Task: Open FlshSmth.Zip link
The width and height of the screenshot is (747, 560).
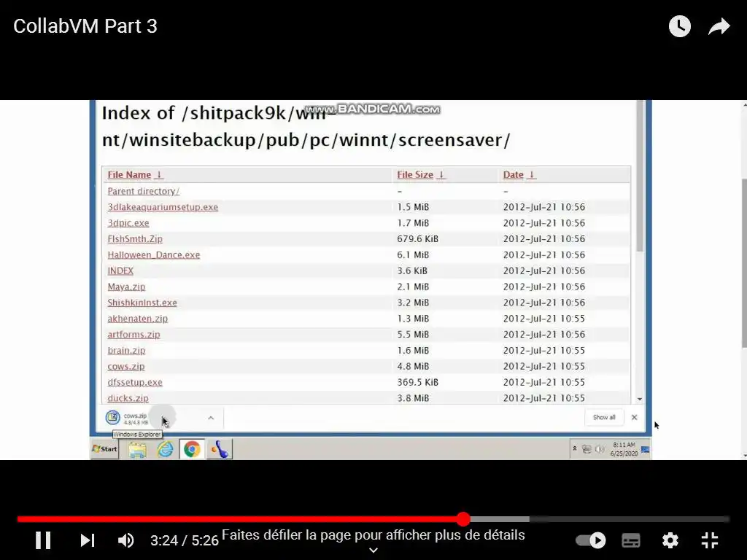Action: 135,239
